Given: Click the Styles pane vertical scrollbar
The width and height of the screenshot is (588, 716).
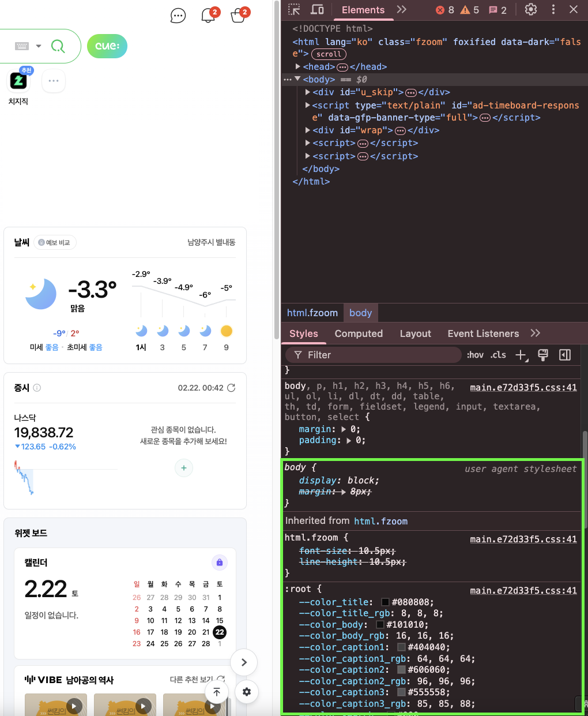Looking at the screenshot, I should pos(585,481).
